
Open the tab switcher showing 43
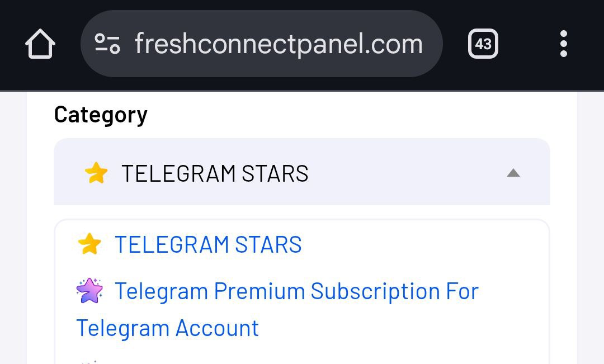pos(483,44)
